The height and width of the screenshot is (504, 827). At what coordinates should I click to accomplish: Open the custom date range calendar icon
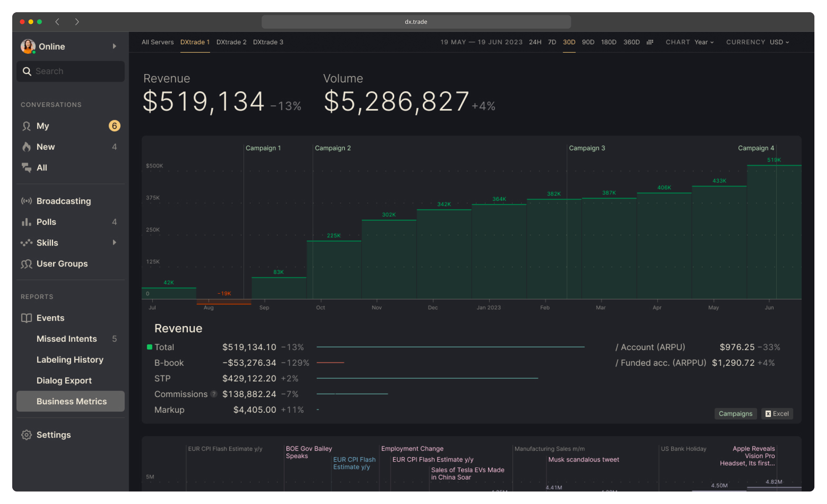tap(650, 42)
